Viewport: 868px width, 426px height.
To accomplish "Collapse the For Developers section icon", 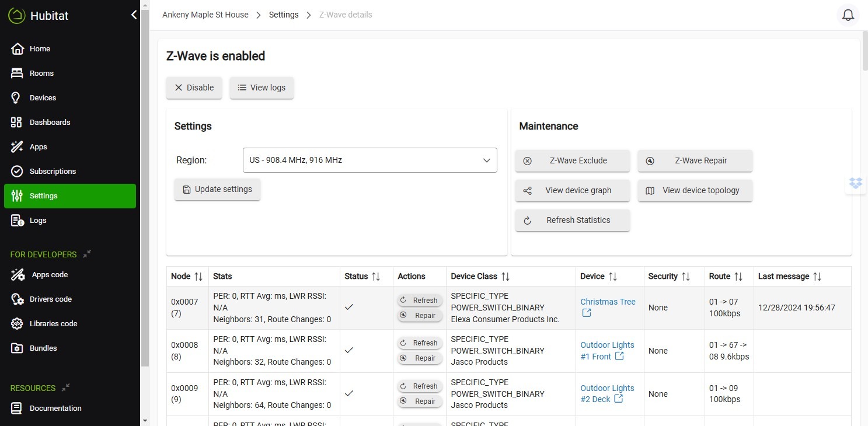I will pos(87,254).
